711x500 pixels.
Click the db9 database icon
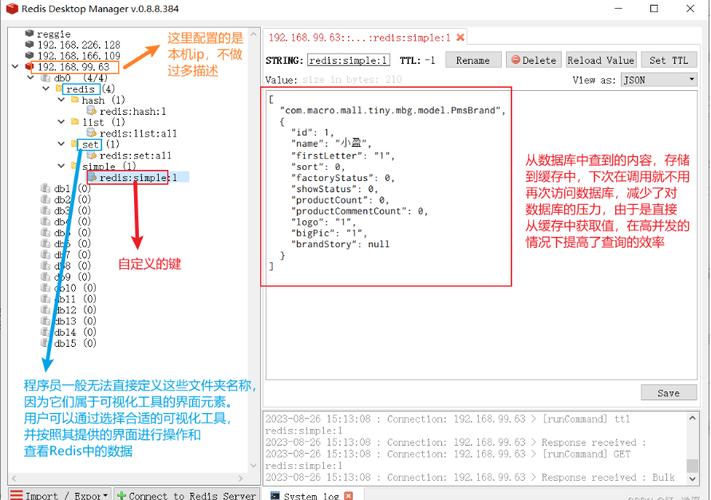tap(45, 277)
